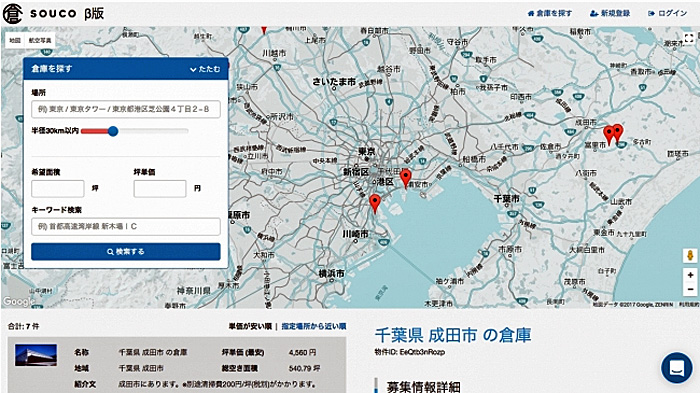Click the キーワード検索 keyword field

tap(126, 226)
